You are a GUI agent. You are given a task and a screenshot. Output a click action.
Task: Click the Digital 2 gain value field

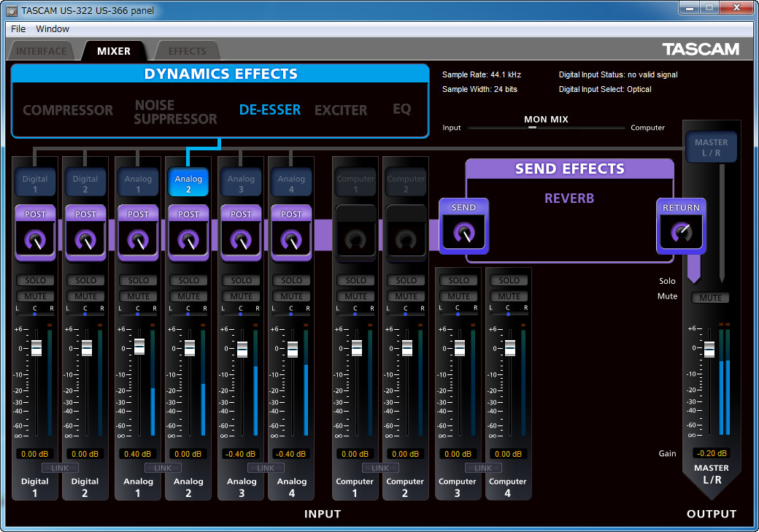point(85,454)
